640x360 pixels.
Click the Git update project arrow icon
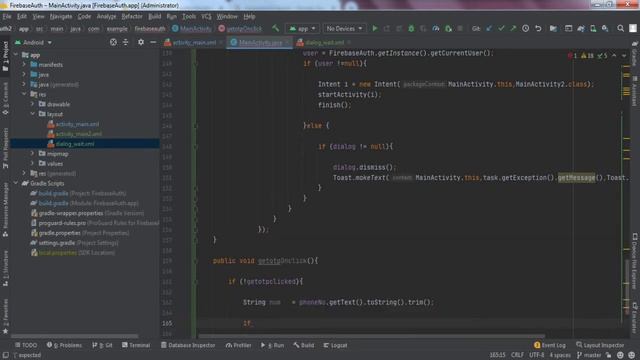pyautogui.click(x=489, y=29)
